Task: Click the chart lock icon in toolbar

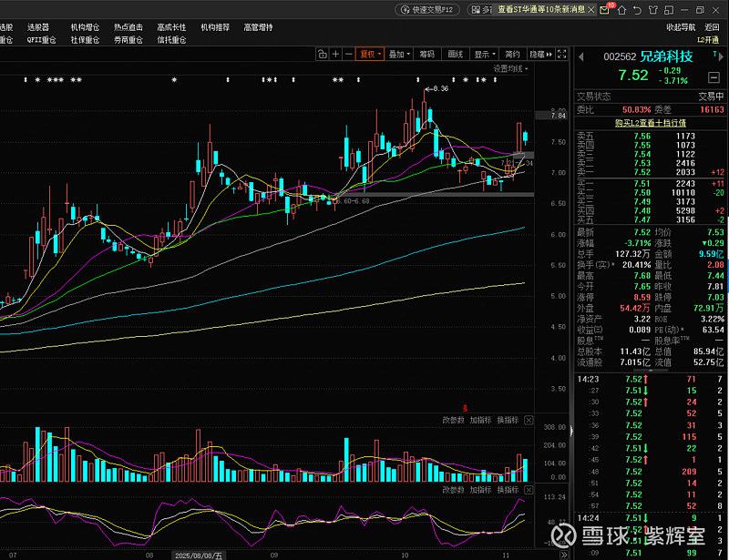Action: pyautogui.click(x=323, y=55)
